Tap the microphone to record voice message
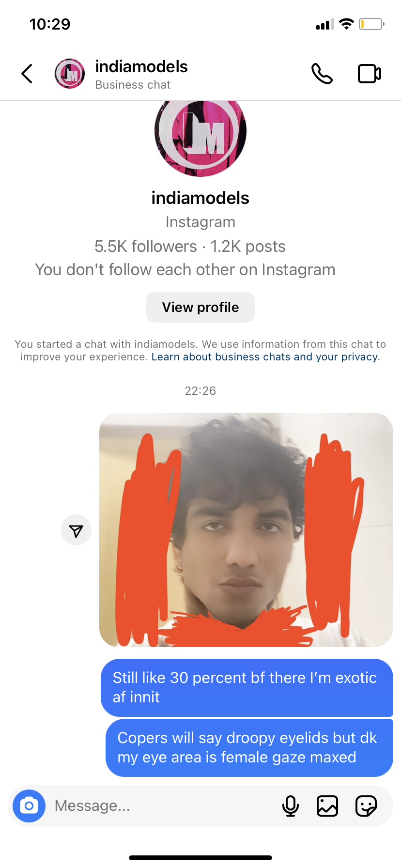Screen dimensions: 401x868 [x=291, y=806]
